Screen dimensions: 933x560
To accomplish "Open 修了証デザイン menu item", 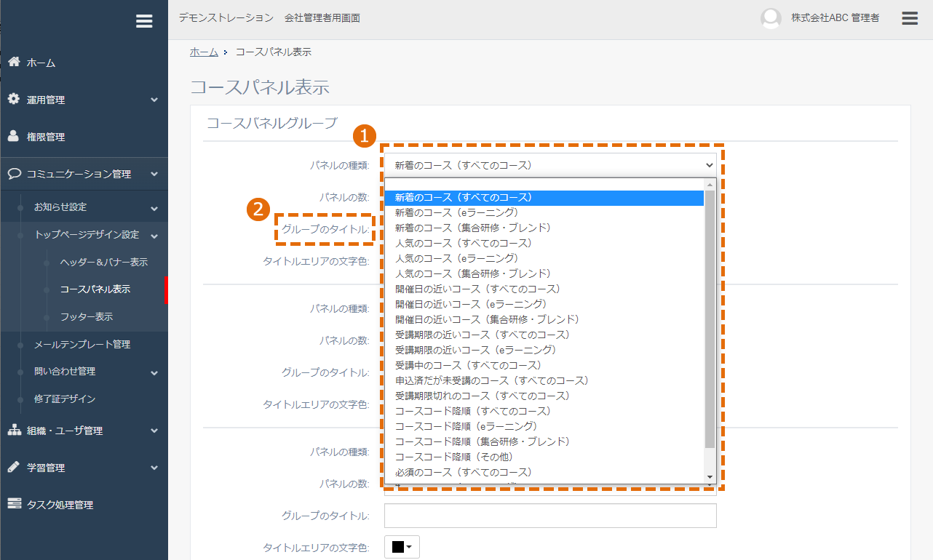I will 65,399.
